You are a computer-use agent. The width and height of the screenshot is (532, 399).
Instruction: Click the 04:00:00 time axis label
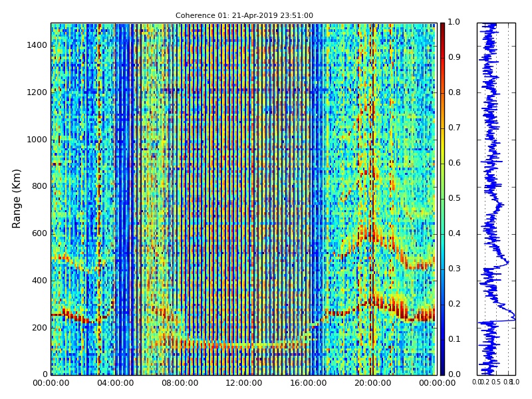point(115,383)
